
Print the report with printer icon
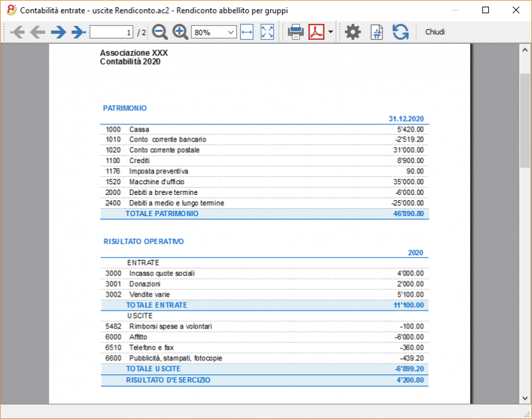point(295,32)
